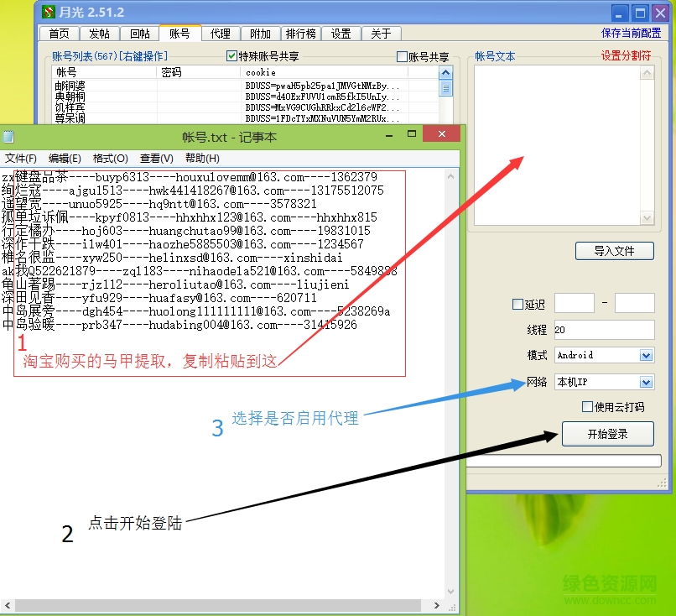Minimize the Notepad window
Screen dimensions: 676x616
pos(389,135)
